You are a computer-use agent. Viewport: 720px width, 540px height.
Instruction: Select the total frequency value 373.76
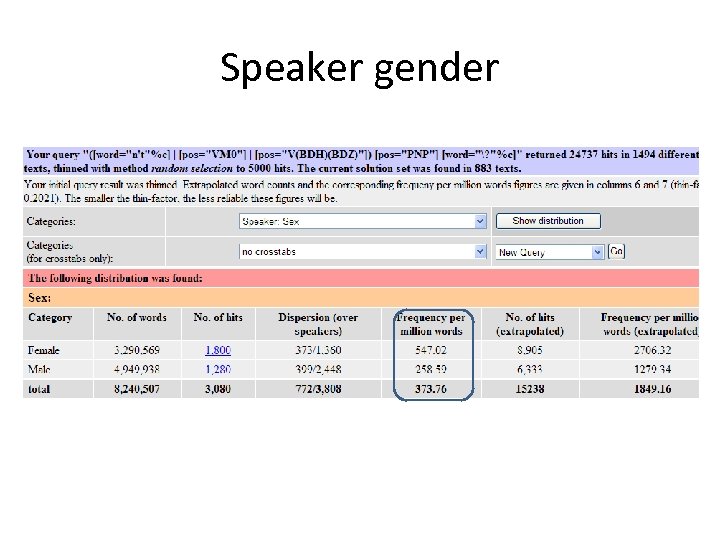[x=431, y=389]
